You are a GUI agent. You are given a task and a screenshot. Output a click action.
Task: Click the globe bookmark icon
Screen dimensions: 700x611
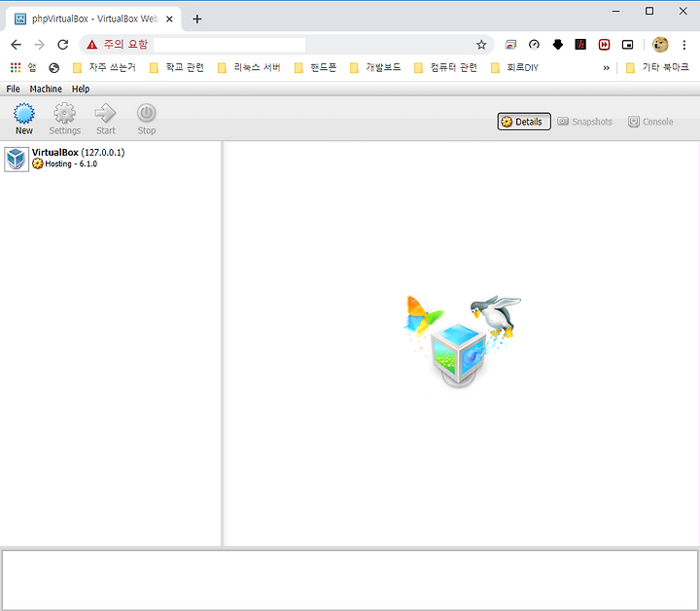54,68
